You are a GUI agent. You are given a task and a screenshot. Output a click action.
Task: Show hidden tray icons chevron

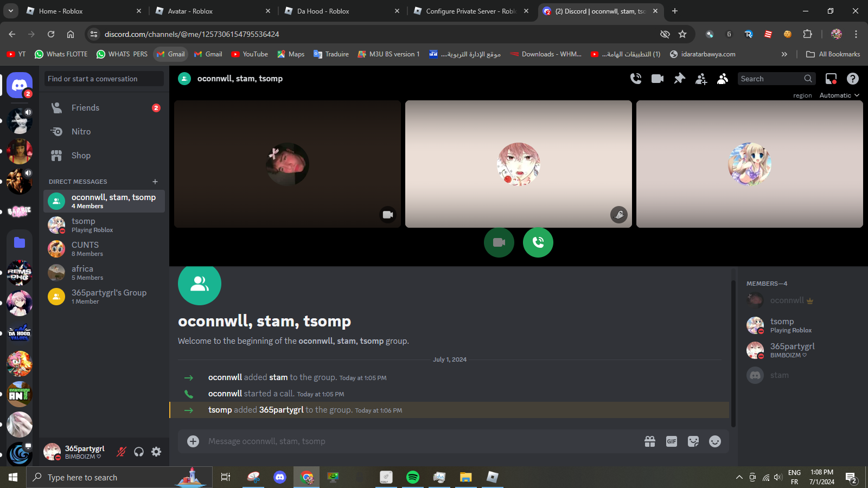(739, 477)
